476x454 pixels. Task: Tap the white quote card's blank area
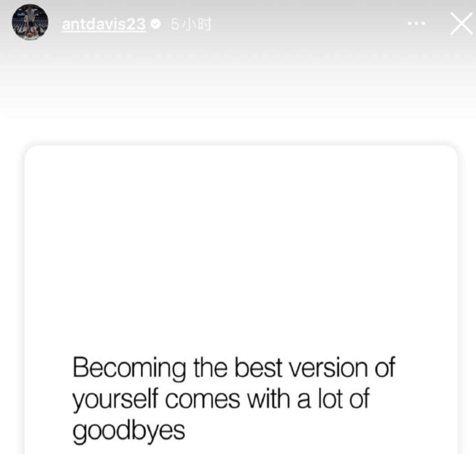pyautogui.click(x=241, y=243)
